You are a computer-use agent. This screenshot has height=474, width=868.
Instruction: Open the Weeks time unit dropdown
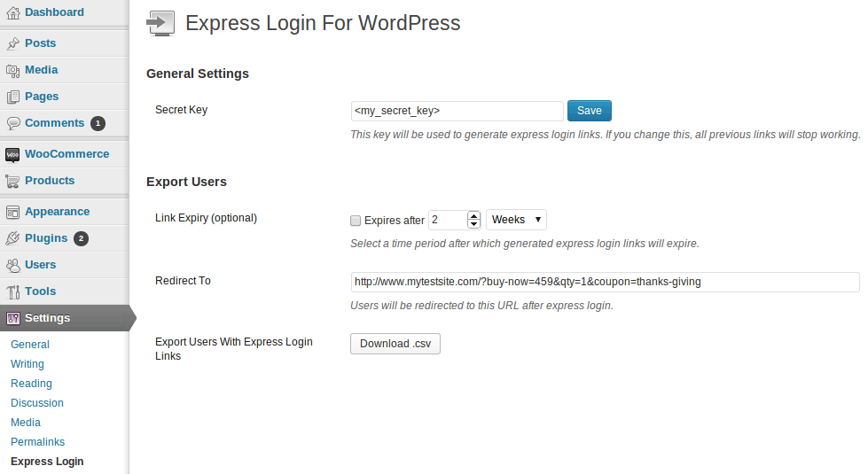tap(516, 220)
